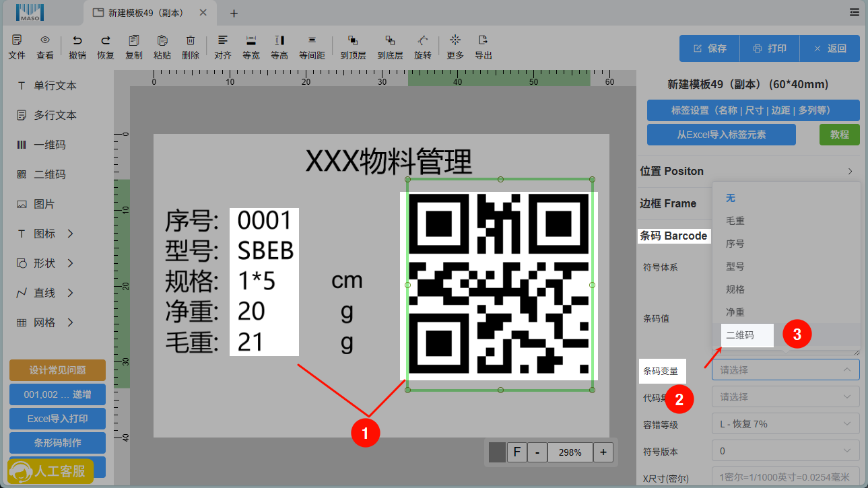Click the F fit-zoom button

516,452
